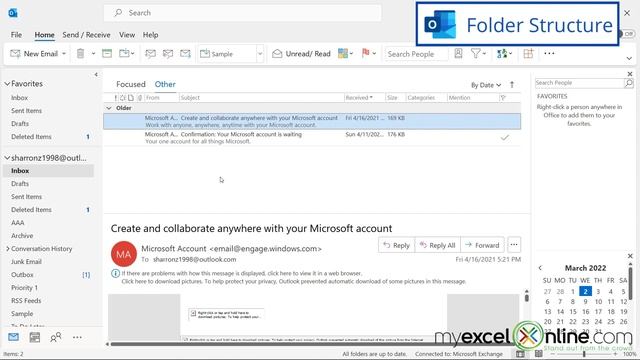Image resolution: width=640 pixels, height=360 pixels.
Task: Go to the previous month in the calendar
Action: point(540,268)
